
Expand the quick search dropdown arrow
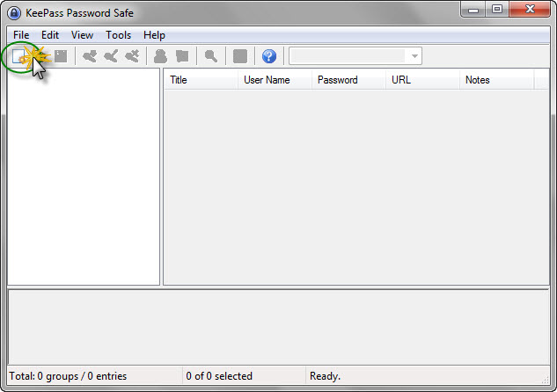pos(414,56)
